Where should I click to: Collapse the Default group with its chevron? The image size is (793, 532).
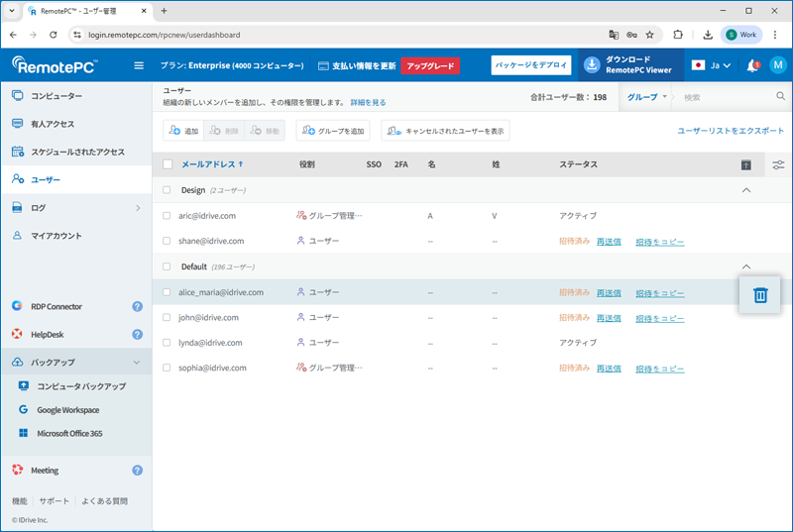click(x=746, y=266)
